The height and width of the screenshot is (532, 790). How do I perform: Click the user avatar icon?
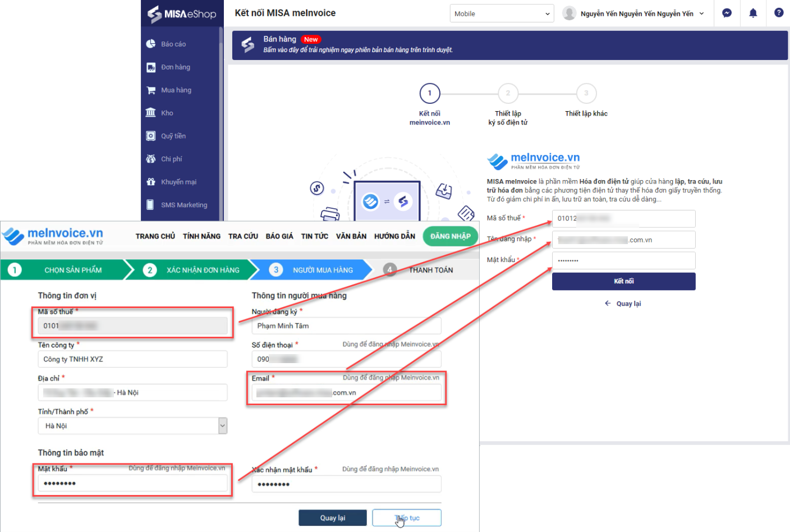(569, 13)
